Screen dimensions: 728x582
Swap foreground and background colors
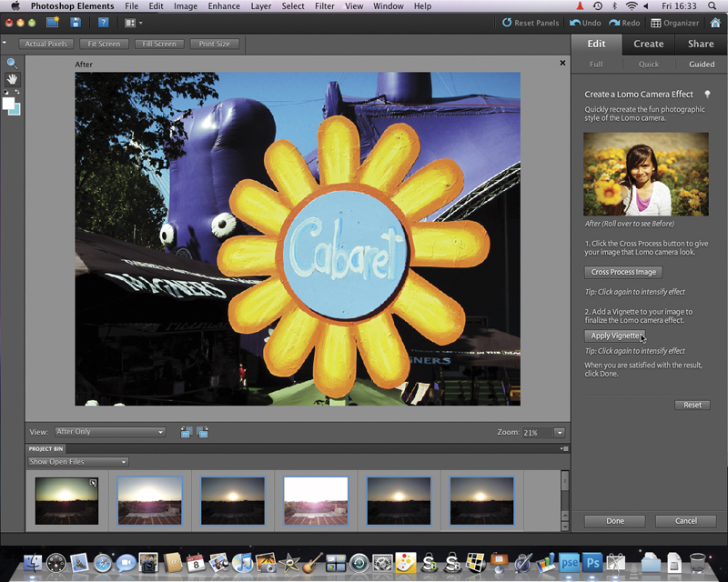pyautogui.click(x=17, y=92)
